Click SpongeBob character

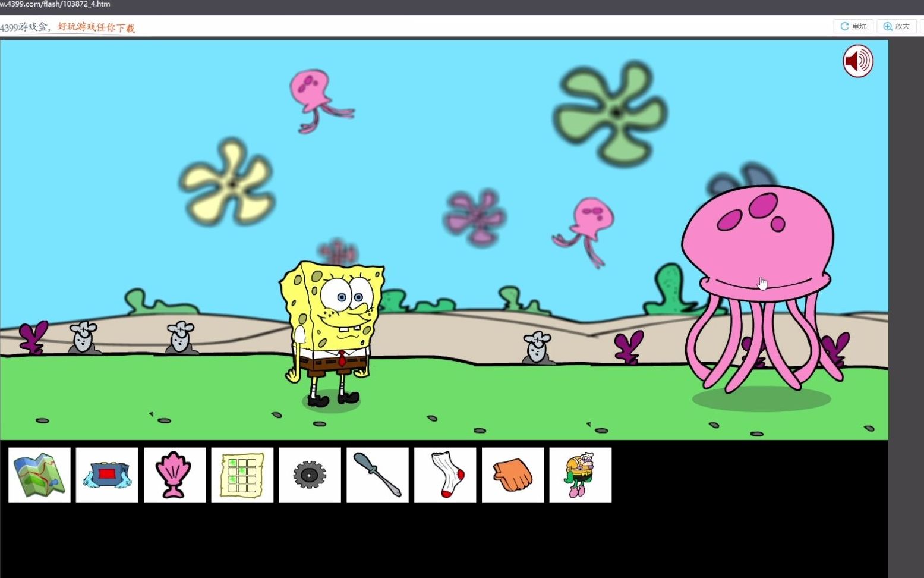[x=332, y=334]
